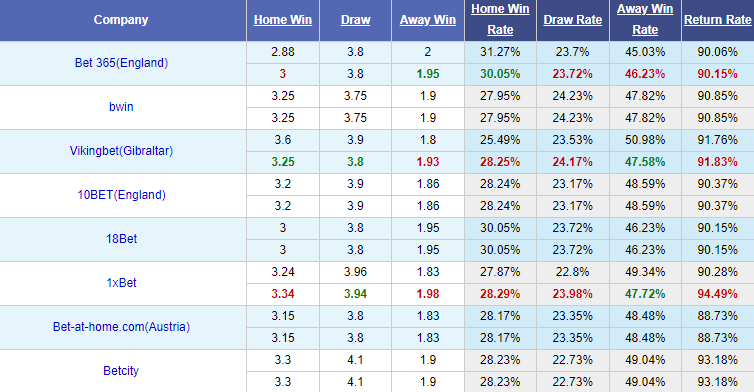Open the Bet-at-home.com(Austria) company link
The height and width of the screenshot is (392, 754).
121,327
